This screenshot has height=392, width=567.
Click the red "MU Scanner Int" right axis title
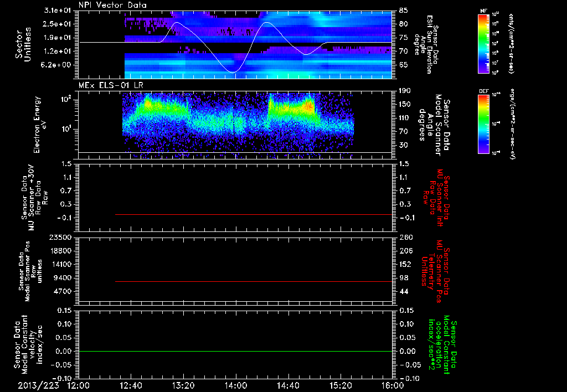click(436, 198)
